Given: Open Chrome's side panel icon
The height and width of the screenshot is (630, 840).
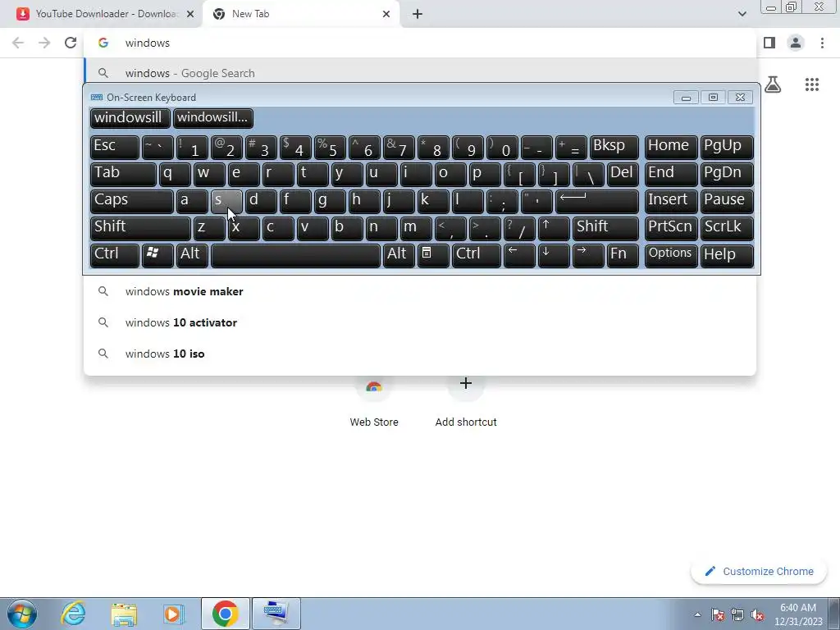Looking at the screenshot, I should (769, 43).
